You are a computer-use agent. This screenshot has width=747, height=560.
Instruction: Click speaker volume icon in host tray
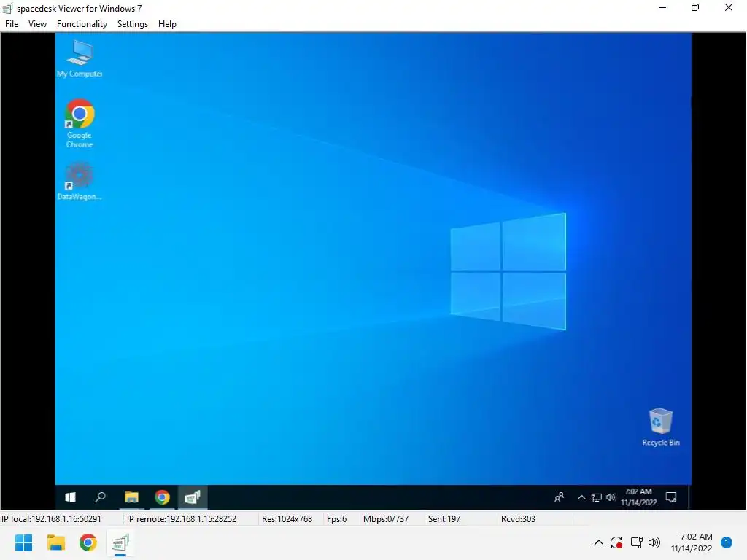point(654,542)
